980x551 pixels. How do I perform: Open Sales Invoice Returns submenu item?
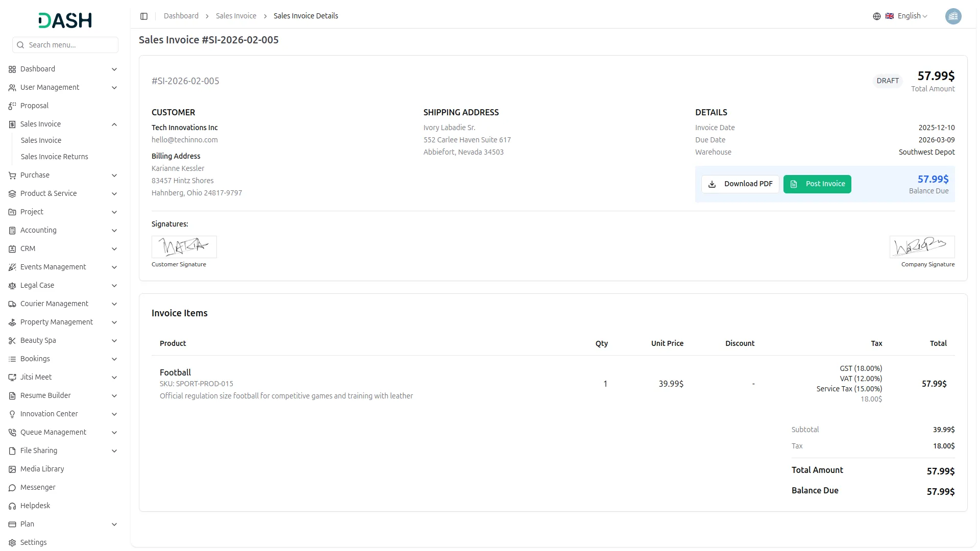pyautogui.click(x=54, y=157)
